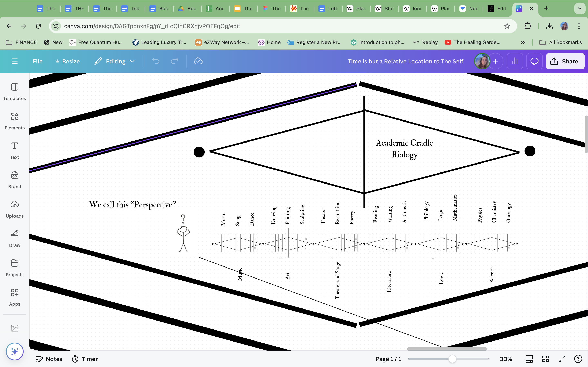Toggle fullscreen present mode
Image resolution: width=588 pixels, height=367 pixels.
point(562,359)
